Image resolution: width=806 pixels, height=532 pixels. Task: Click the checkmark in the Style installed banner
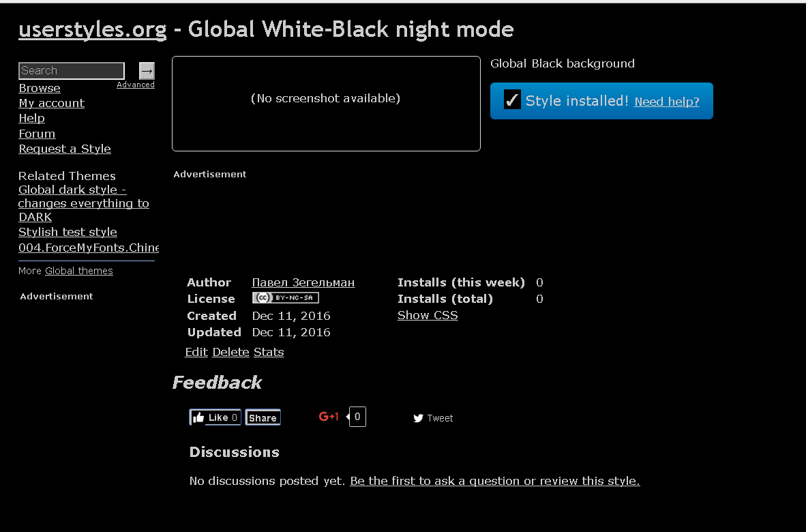point(512,100)
